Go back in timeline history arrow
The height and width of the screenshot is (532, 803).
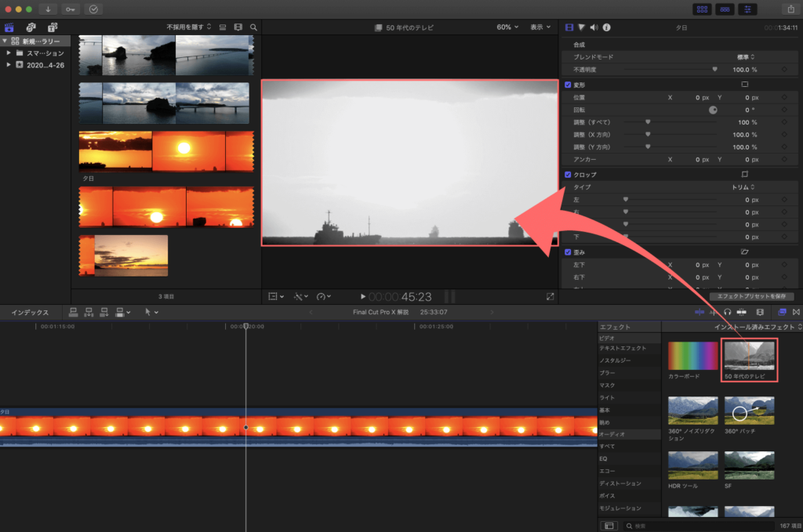311,312
